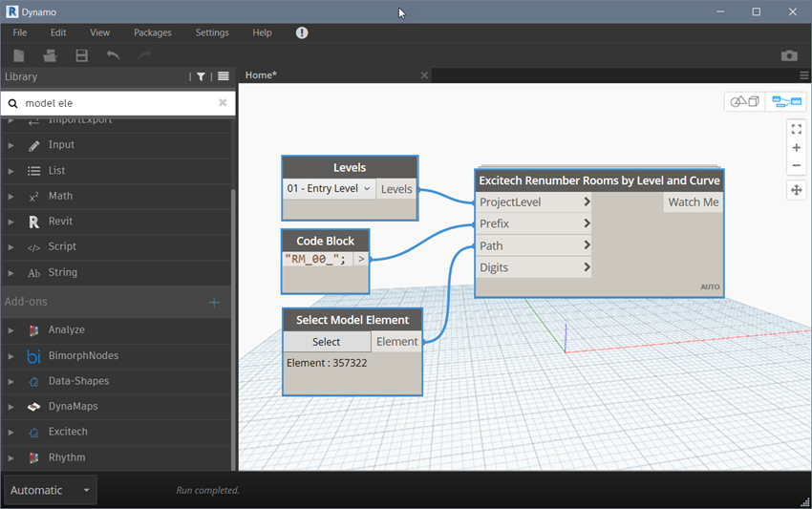
Task: Click the Path input port
Action: (x=533, y=245)
